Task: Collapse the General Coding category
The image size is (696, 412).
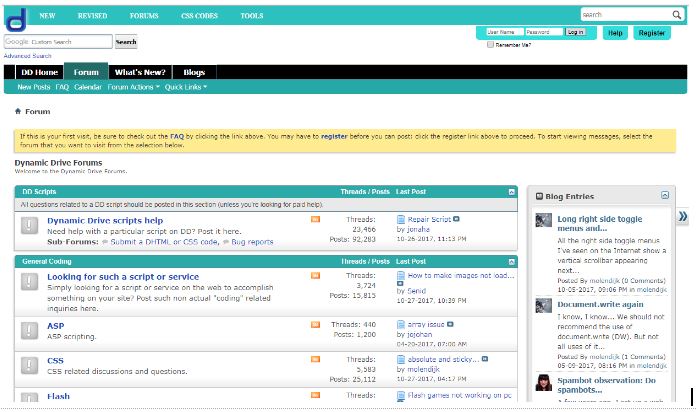Action: point(511,262)
